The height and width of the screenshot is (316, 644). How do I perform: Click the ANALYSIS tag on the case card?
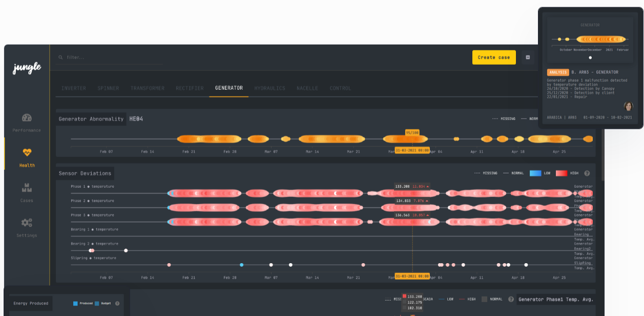[x=557, y=72]
